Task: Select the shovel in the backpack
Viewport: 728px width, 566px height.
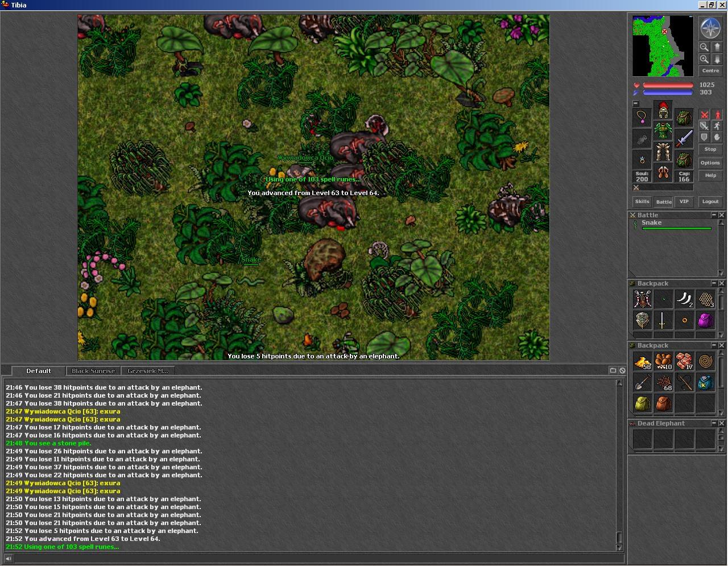Action: (643, 382)
